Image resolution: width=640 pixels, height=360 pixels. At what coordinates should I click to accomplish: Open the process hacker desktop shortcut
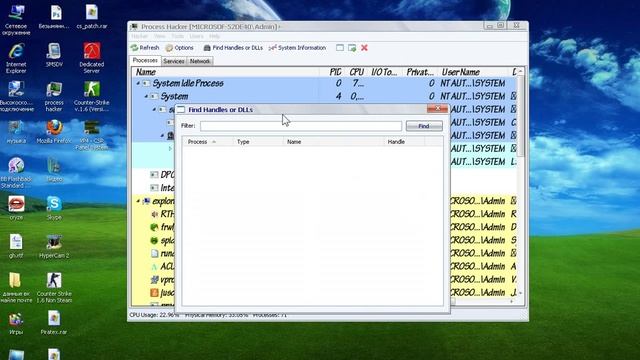[x=54, y=96]
